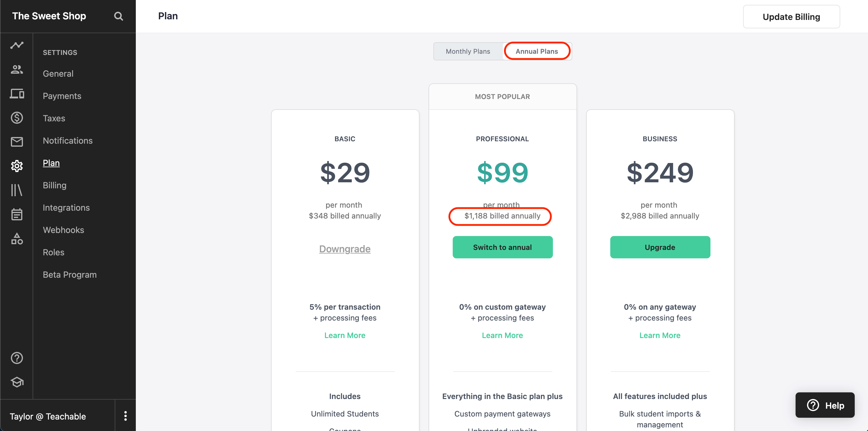Open the search icon beside The Sweet Shop
Image resolution: width=868 pixels, height=431 pixels.
118,16
